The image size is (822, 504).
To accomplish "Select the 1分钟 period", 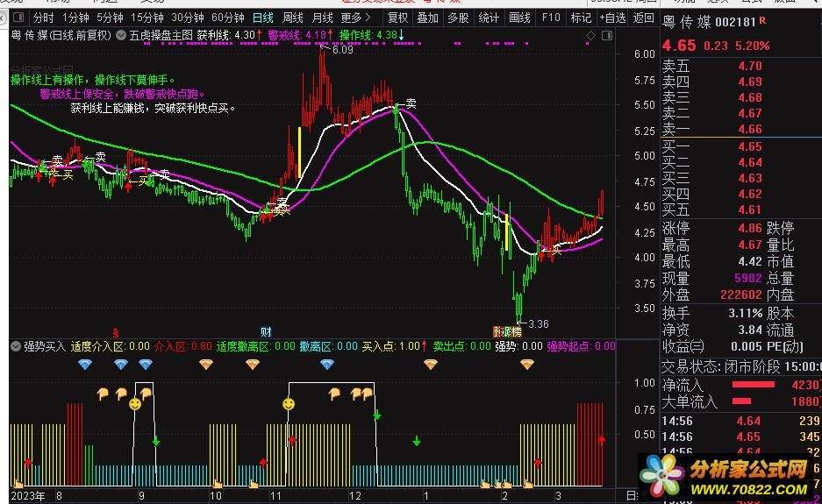I will pos(76,18).
